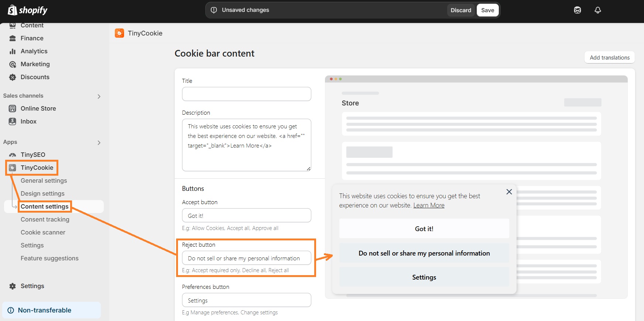
Task: Click the store avatar in the top bar
Action: point(577,10)
